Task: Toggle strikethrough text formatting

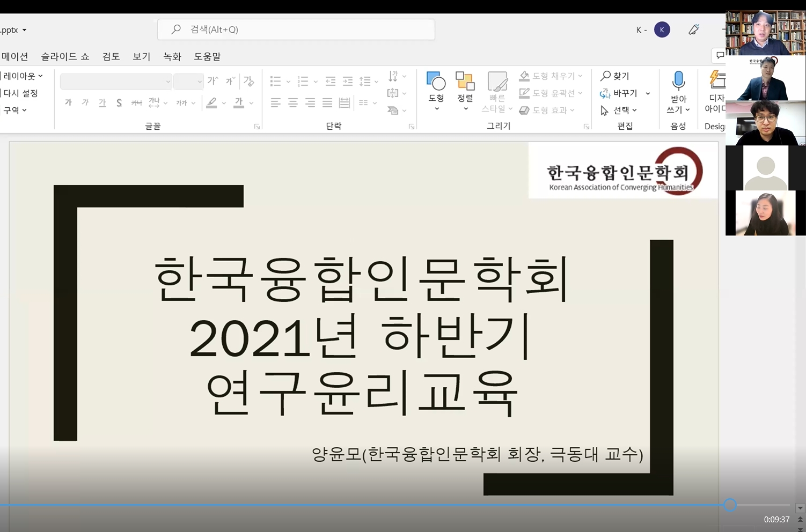Action: point(137,102)
